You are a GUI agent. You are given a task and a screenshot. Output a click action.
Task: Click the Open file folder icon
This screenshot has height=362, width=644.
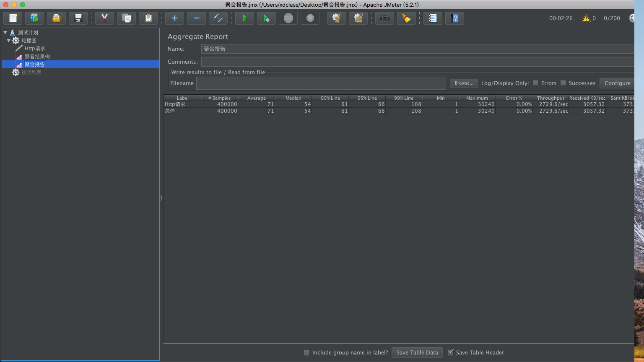coord(56,18)
